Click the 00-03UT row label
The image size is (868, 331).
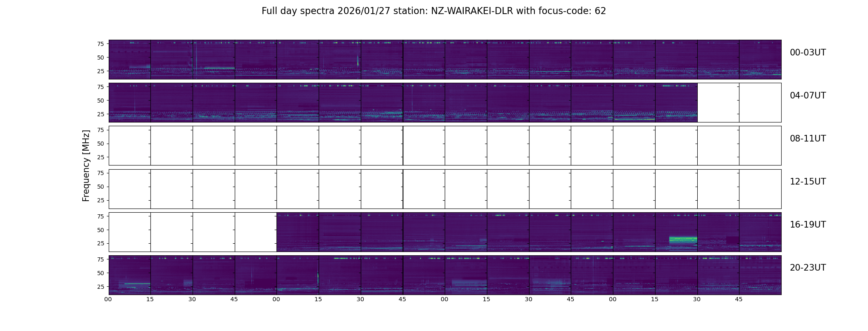(x=808, y=53)
